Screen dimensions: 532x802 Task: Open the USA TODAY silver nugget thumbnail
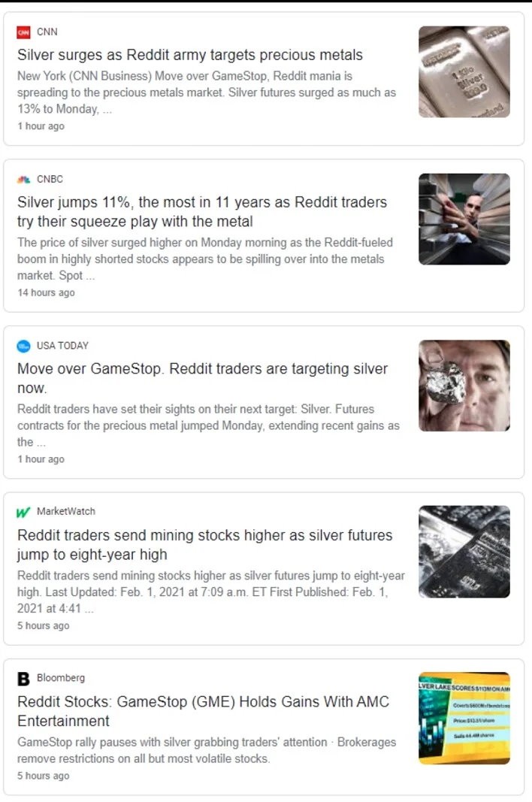point(464,386)
